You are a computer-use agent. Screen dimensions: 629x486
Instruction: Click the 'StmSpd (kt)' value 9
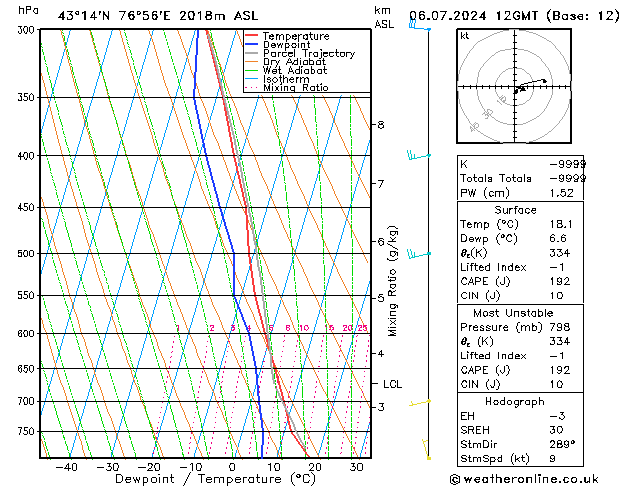[x=552, y=458]
